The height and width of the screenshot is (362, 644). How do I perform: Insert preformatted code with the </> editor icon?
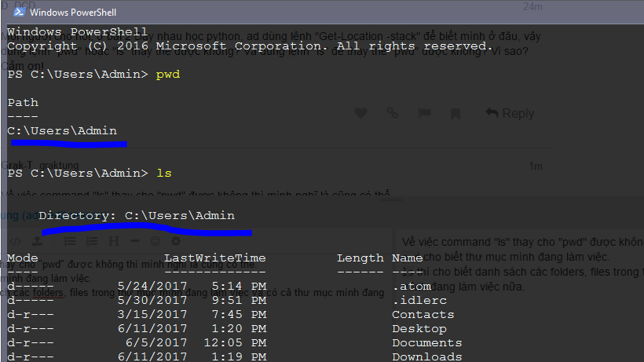pos(15,241)
